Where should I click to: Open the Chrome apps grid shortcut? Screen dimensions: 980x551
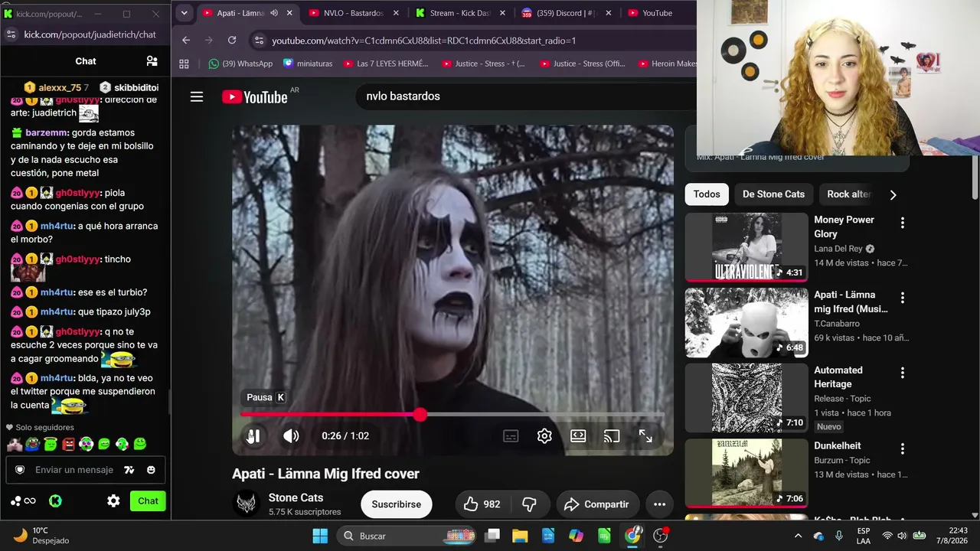coord(184,64)
